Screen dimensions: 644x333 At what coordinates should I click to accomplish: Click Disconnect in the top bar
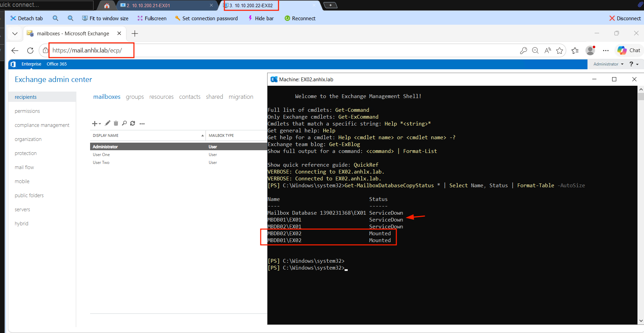625,19
